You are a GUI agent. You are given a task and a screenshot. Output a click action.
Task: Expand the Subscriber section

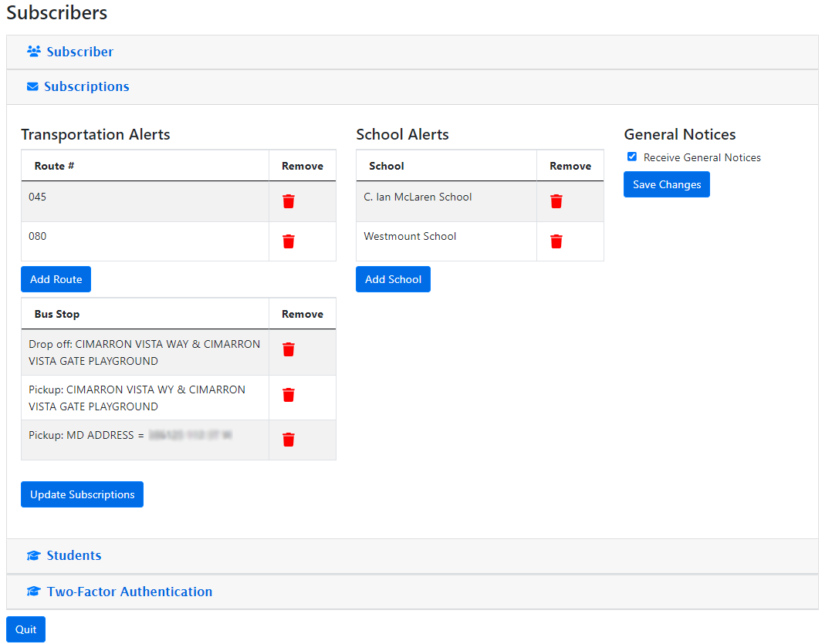click(x=79, y=52)
